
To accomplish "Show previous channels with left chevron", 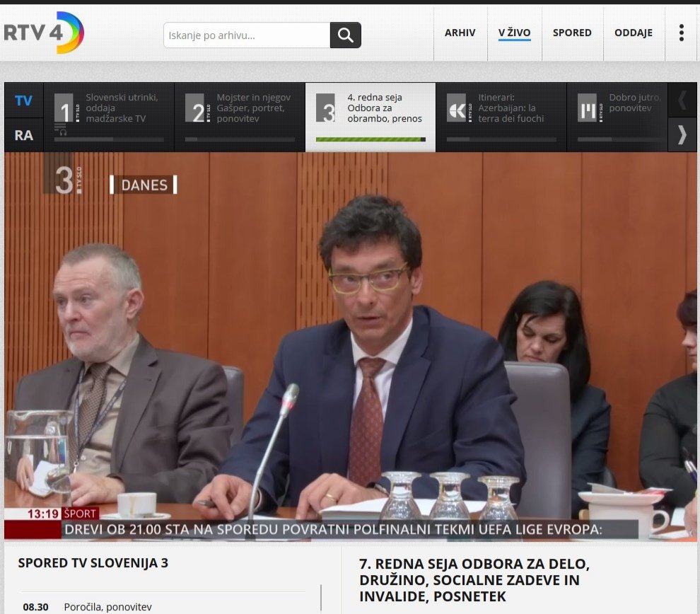I will click(x=682, y=100).
